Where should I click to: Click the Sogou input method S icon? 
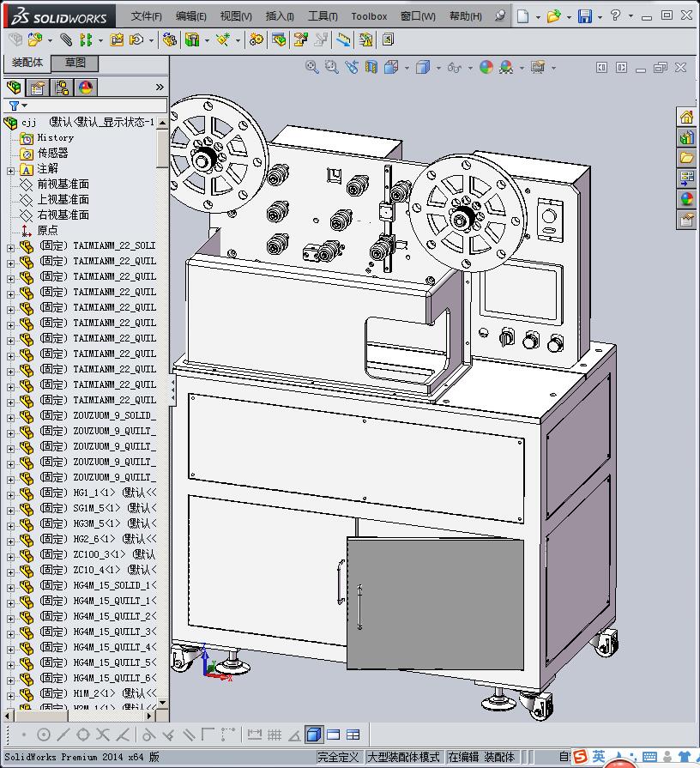pos(580,757)
